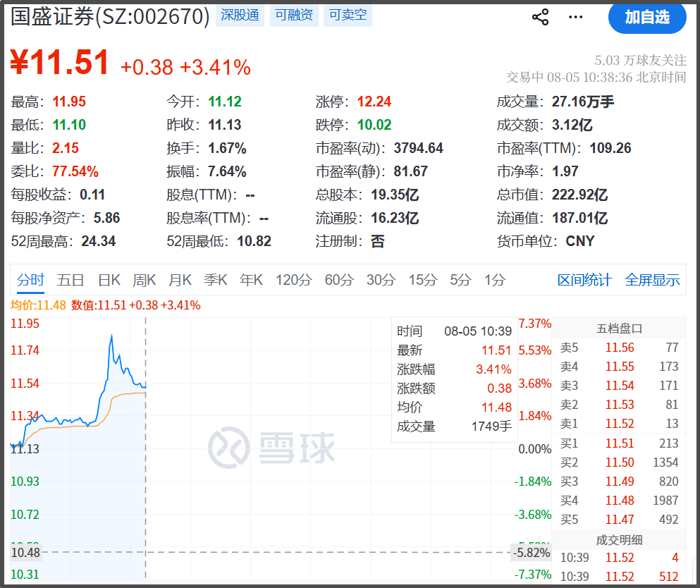Click the 总市值 value 222.92亿
Screen dimensions: 700x588
(x=580, y=195)
